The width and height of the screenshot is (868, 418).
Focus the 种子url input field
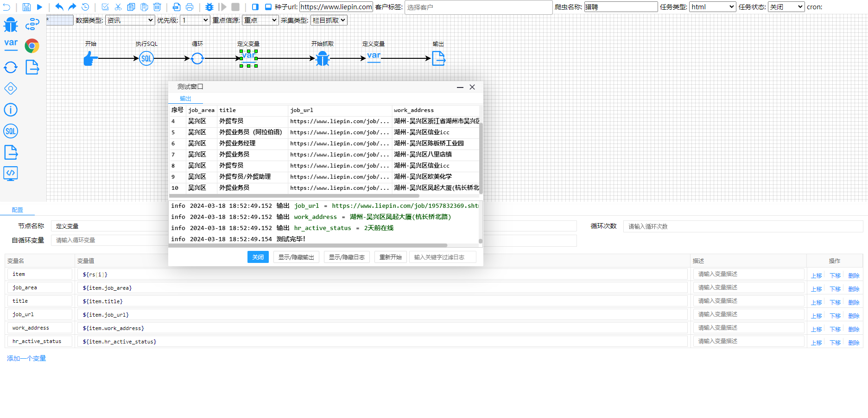[x=336, y=7]
